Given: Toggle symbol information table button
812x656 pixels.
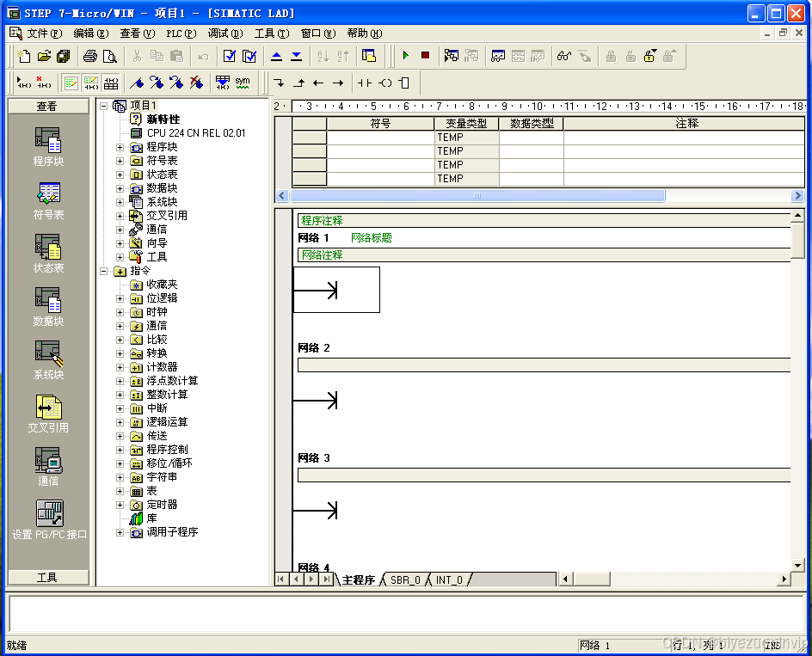Looking at the screenshot, I should 110,83.
